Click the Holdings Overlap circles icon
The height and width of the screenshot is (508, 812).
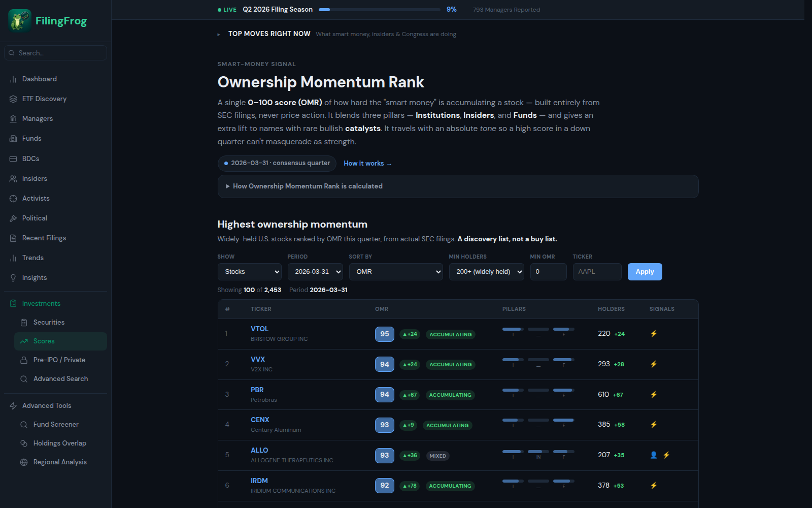coord(24,443)
